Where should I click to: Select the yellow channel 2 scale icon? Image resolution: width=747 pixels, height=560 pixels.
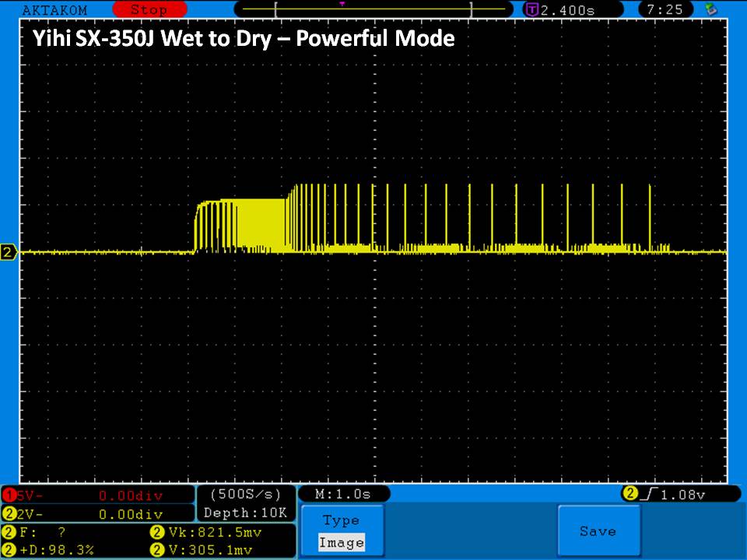click(x=9, y=514)
